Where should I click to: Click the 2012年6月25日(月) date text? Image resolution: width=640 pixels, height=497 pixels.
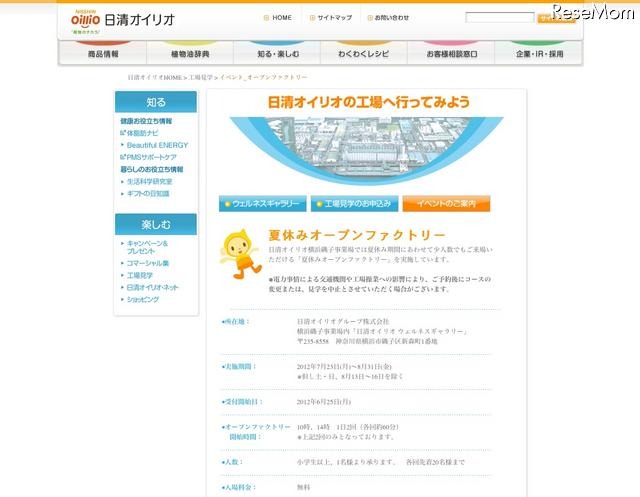[324, 402]
